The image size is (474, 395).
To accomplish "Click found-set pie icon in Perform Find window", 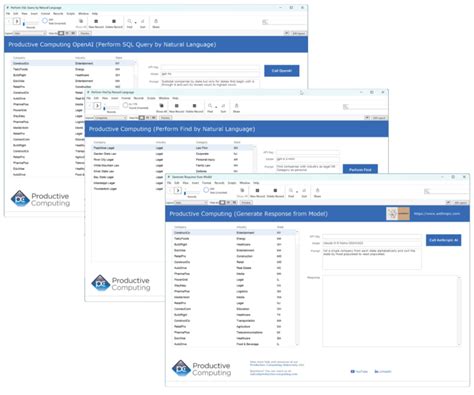I will click(125, 105).
